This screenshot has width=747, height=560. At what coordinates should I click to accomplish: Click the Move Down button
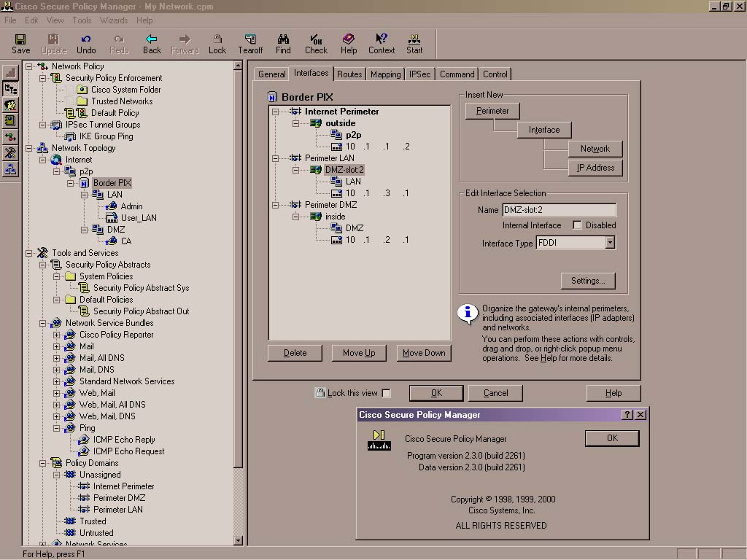424,354
